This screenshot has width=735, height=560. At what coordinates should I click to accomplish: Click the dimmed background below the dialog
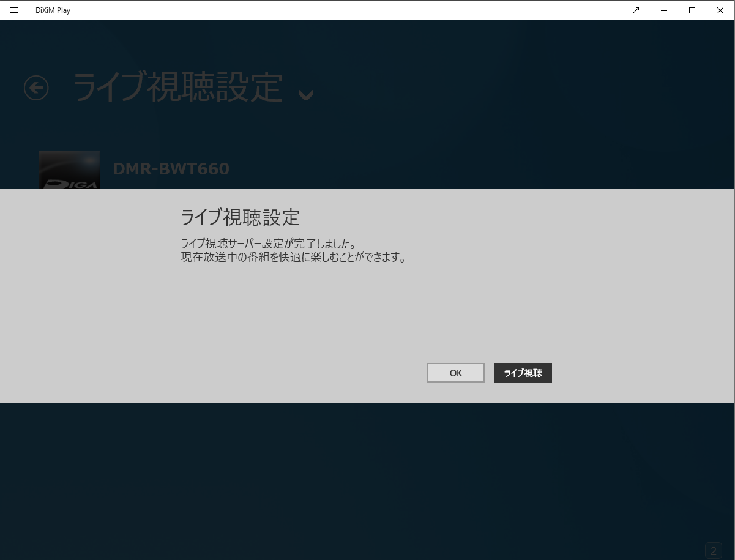pyautogui.click(x=367, y=477)
